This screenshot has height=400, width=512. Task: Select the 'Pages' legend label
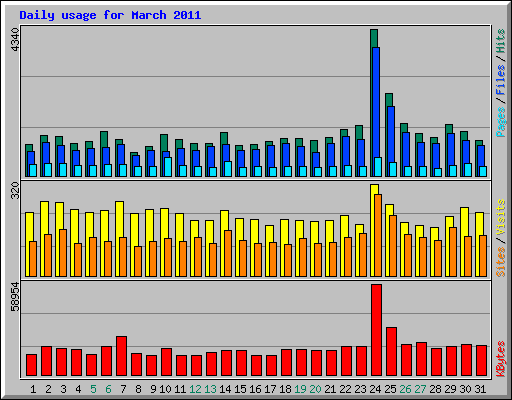(501, 122)
